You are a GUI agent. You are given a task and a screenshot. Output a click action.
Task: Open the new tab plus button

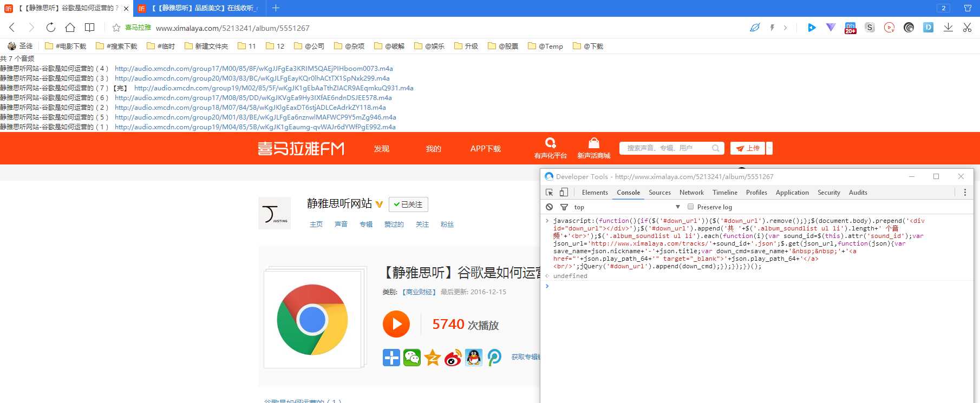(276, 8)
